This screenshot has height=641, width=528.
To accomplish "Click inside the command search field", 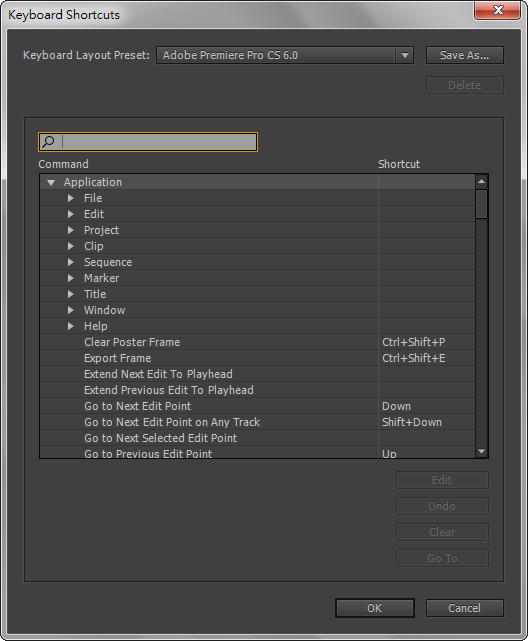I will pyautogui.click(x=159, y=142).
